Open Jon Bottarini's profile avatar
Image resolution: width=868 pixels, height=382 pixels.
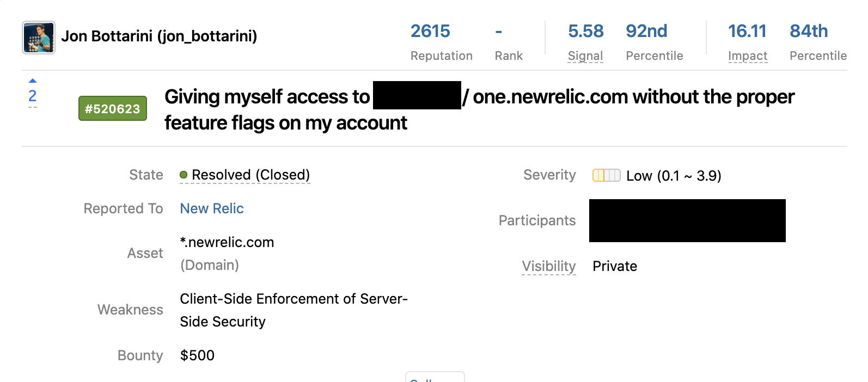[38, 37]
